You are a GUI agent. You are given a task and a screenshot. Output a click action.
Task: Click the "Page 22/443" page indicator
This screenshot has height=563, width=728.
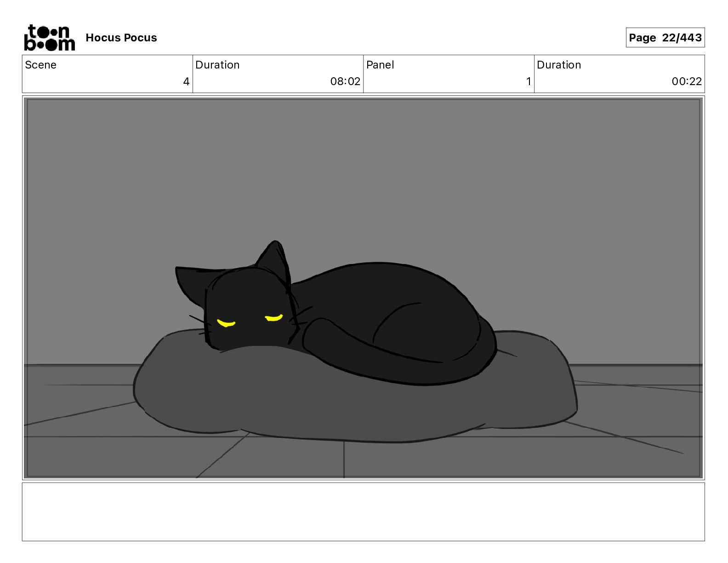coord(665,38)
